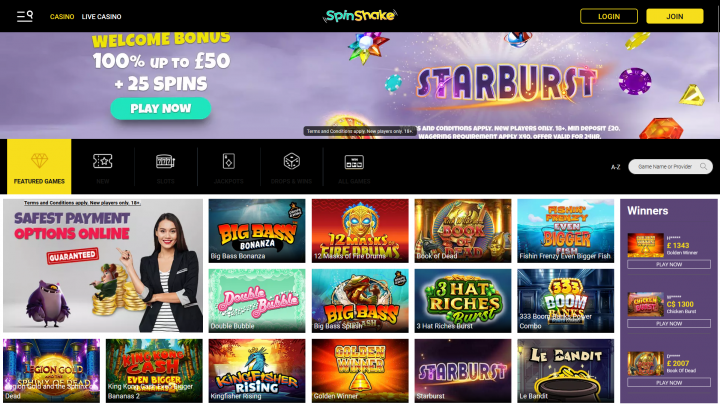The image size is (720, 404).
Task: Click the Login button
Action: click(x=609, y=16)
